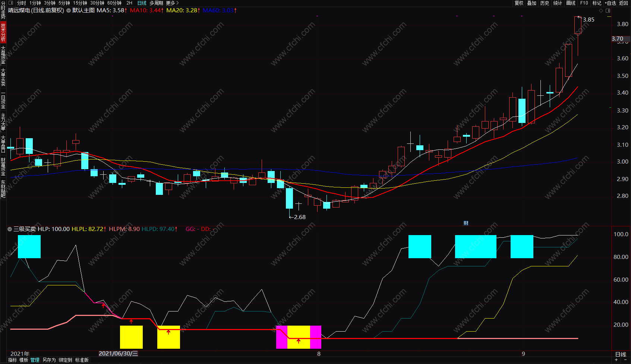Click the month 8 label on time axis
631x364 pixels.
click(x=319, y=354)
